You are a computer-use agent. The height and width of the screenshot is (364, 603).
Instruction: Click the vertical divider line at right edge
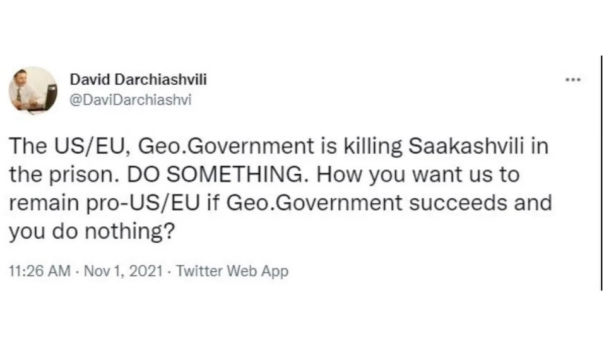(x=601, y=173)
